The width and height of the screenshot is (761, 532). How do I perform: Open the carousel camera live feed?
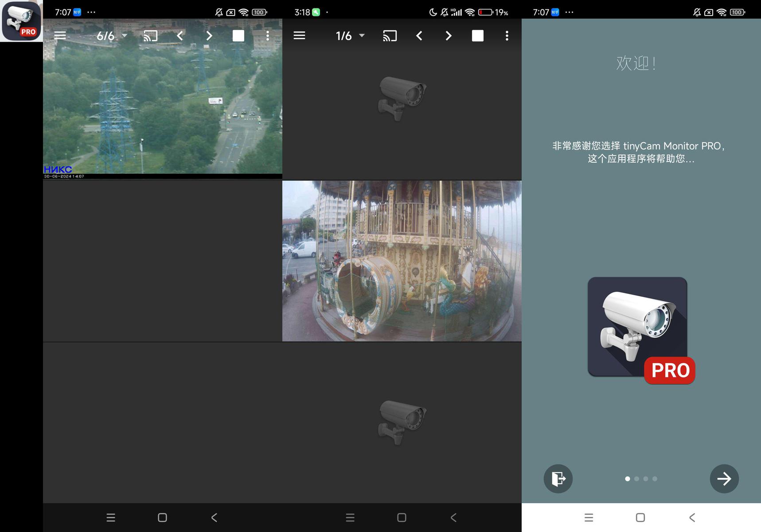[402, 261]
